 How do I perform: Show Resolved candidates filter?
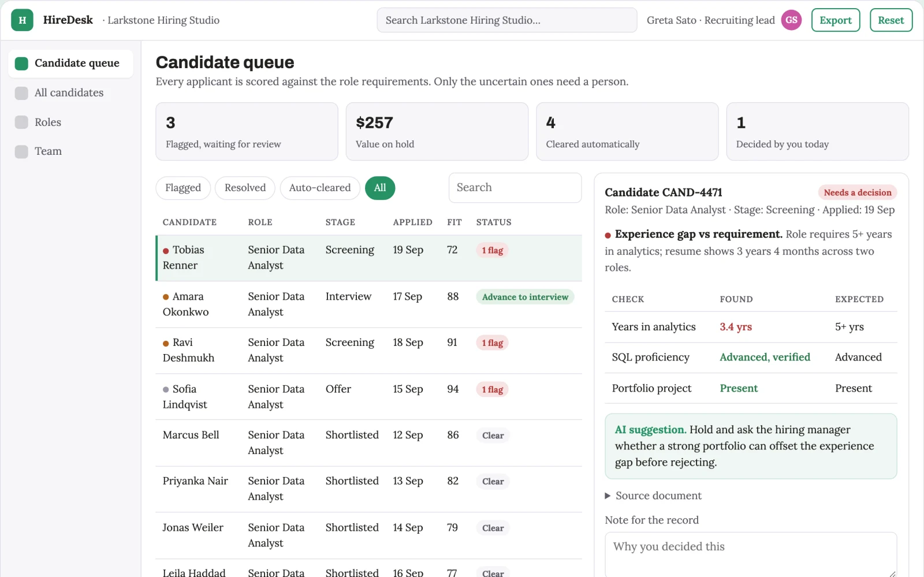pyautogui.click(x=245, y=188)
